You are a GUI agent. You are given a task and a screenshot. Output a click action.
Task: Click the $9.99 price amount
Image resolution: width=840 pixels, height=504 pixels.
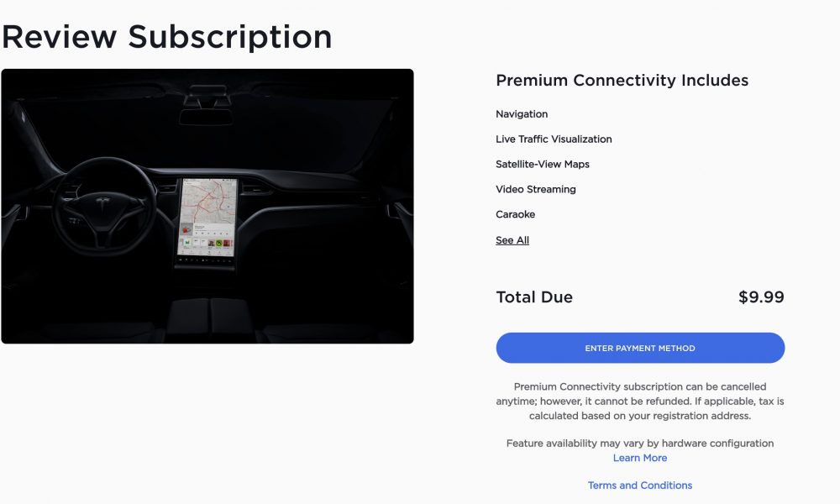point(761,297)
